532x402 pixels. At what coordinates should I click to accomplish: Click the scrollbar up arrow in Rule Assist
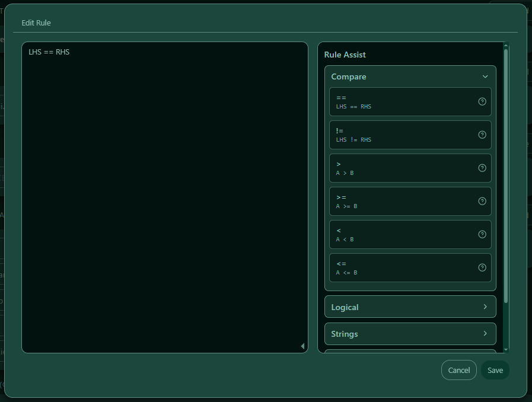506,45
